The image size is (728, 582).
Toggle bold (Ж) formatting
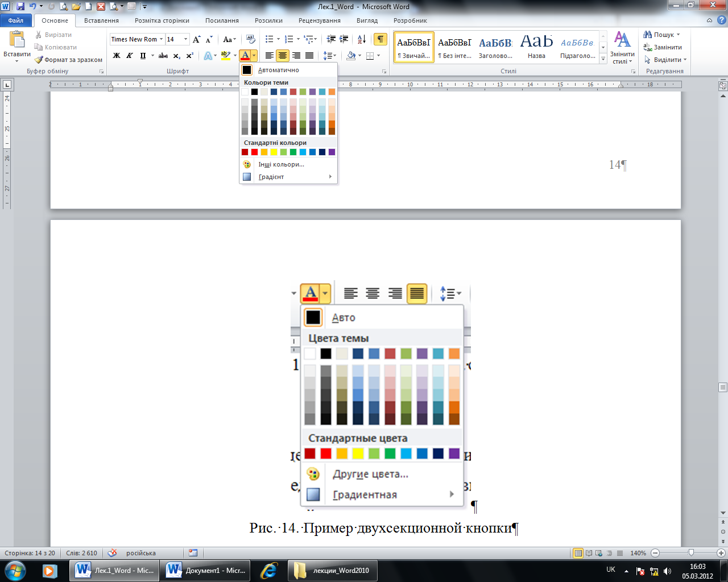pyautogui.click(x=117, y=56)
